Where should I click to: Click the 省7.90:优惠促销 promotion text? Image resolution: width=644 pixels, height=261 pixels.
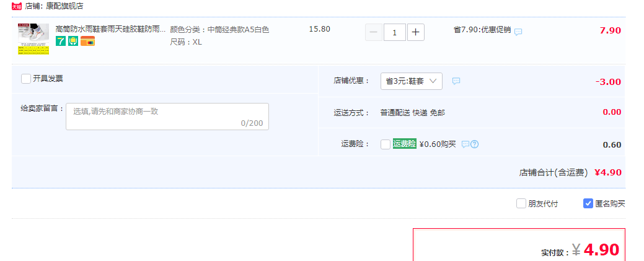pyautogui.click(x=482, y=30)
